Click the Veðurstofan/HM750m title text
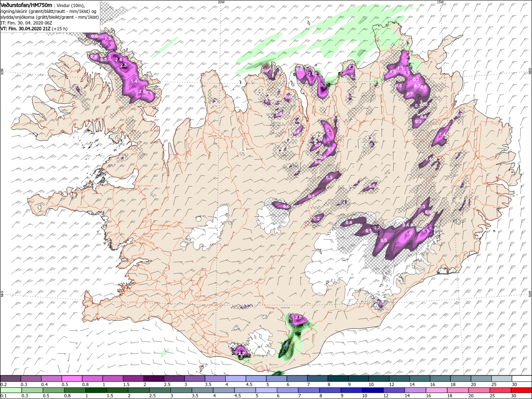The image size is (532, 399). tap(26, 5)
